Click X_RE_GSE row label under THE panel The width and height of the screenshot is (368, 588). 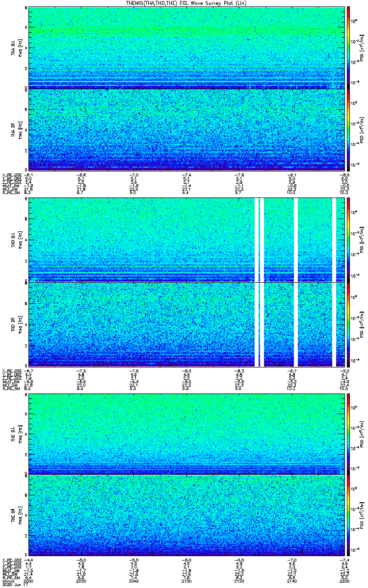[x=11, y=559]
